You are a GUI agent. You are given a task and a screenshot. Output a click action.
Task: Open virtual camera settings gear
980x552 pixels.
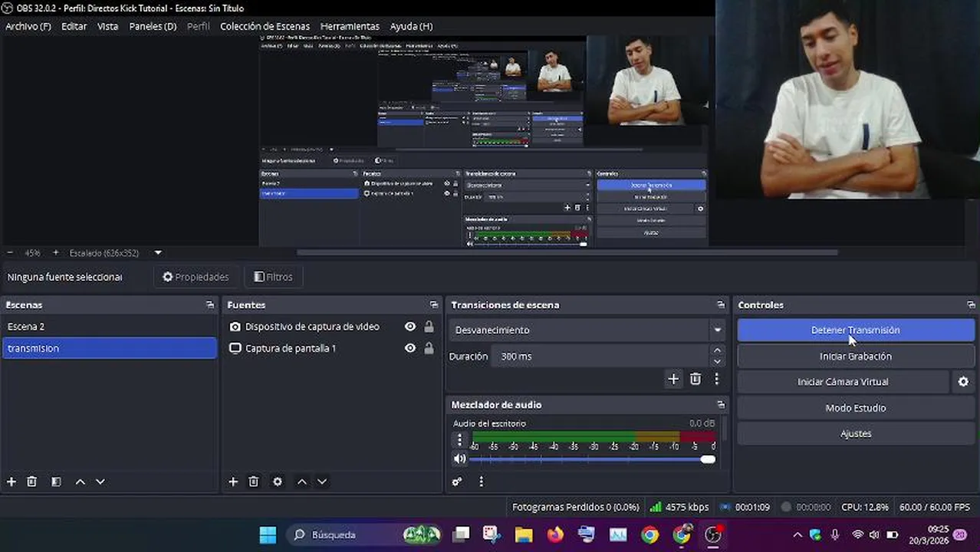click(x=963, y=382)
